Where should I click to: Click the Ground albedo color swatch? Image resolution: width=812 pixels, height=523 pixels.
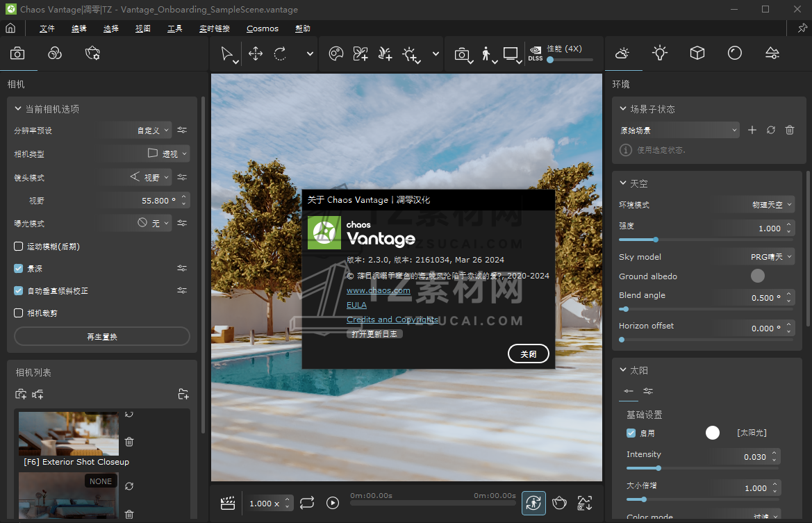coord(758,276)
